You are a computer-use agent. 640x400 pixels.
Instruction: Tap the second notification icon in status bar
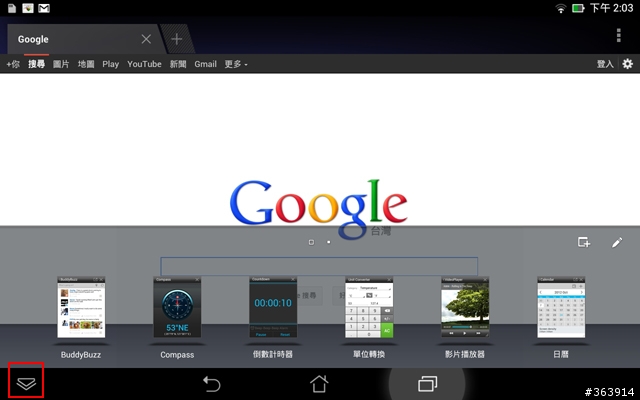click(x=28, y=8)
